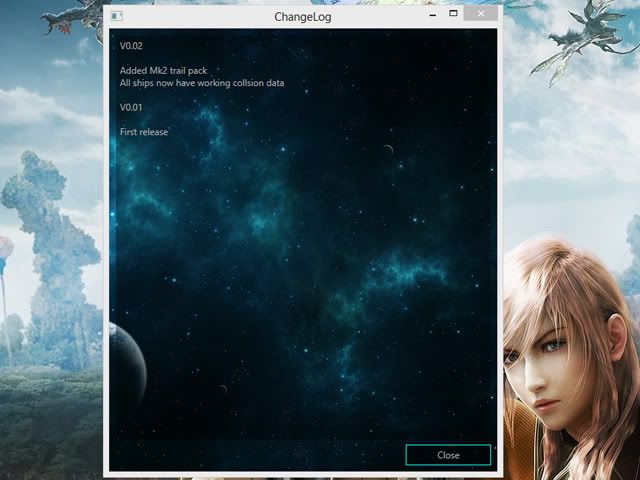This screenshot has height=480, width=640.
Task: Close ChangeLog with the title bar X
Action: pos(481,13)
